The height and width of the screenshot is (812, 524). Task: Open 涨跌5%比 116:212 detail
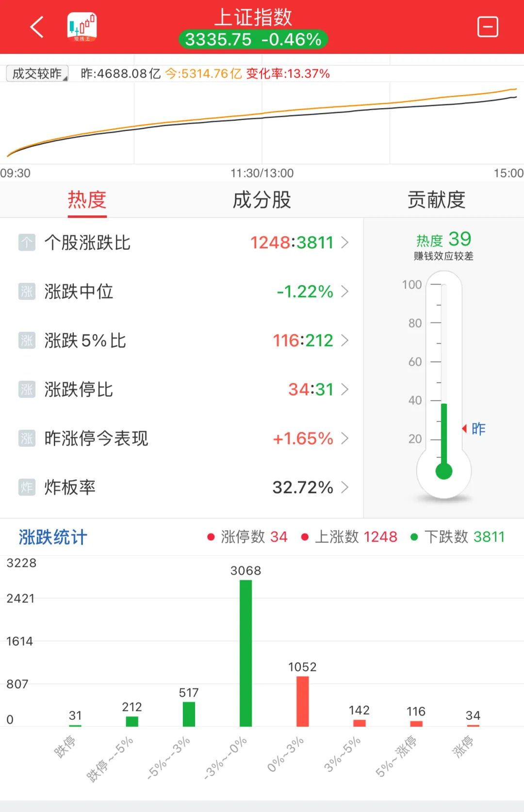[181, 340]
